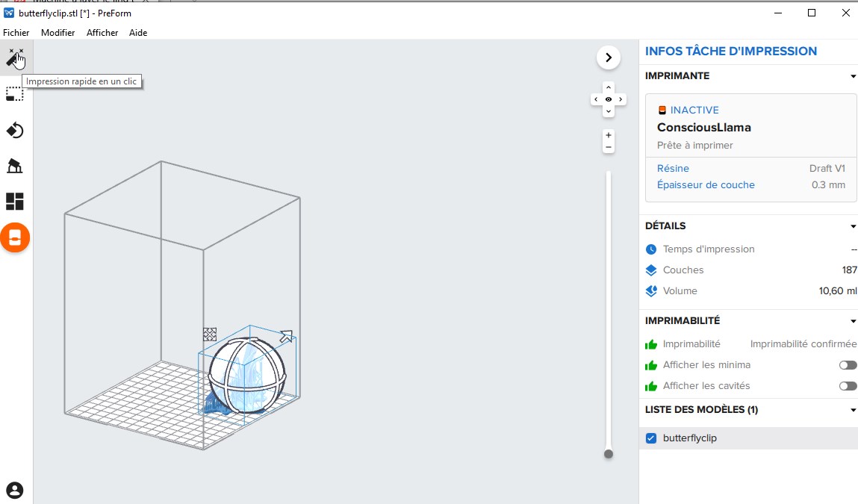Click the one-click print magic wand icon

15,57
